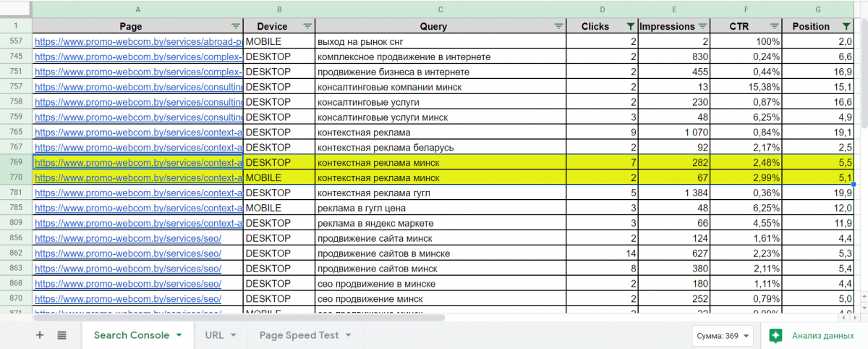Open the all sheets list icon
Viewport: 868px width, 349px height.
(x=61, y=335)
